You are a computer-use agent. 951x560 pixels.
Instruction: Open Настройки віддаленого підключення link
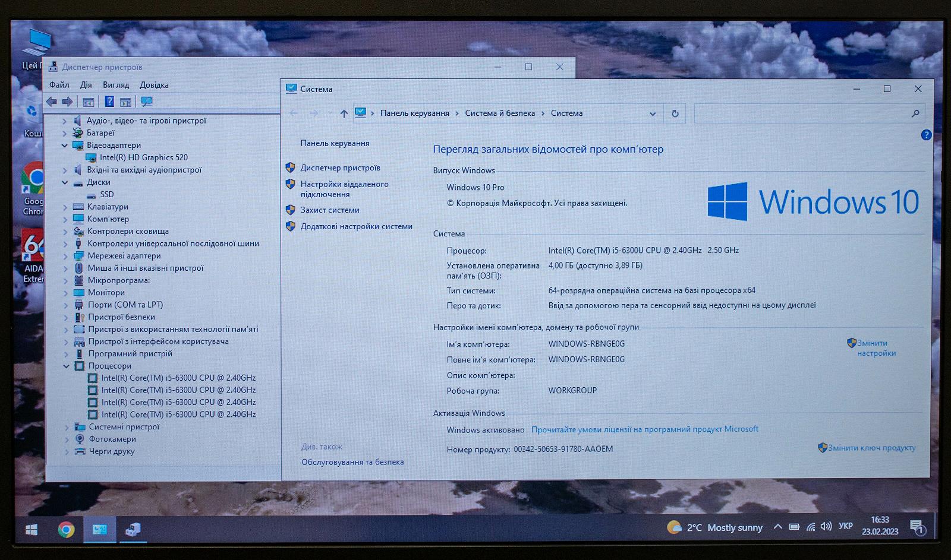(344, 189)
